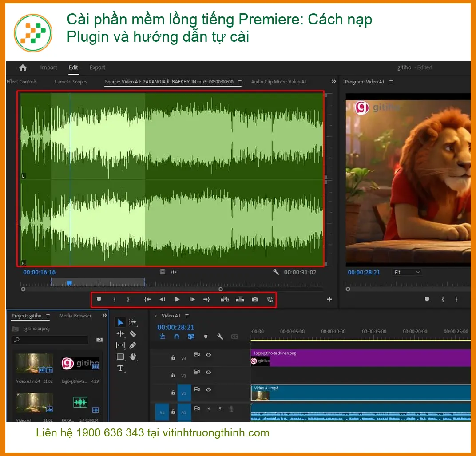
Task: Open the Lumetri Scopes tab
Action: click(x=71, y=82)
